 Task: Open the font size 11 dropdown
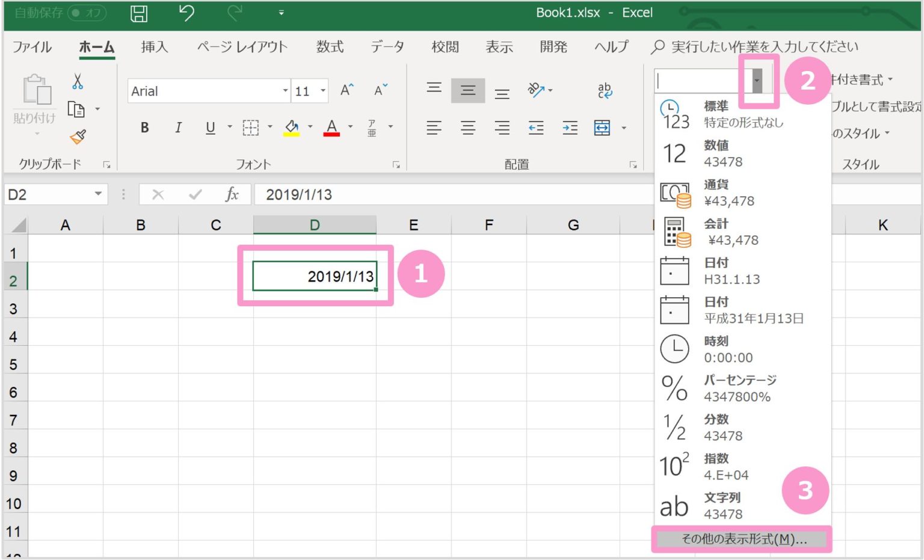coord(323,91)
